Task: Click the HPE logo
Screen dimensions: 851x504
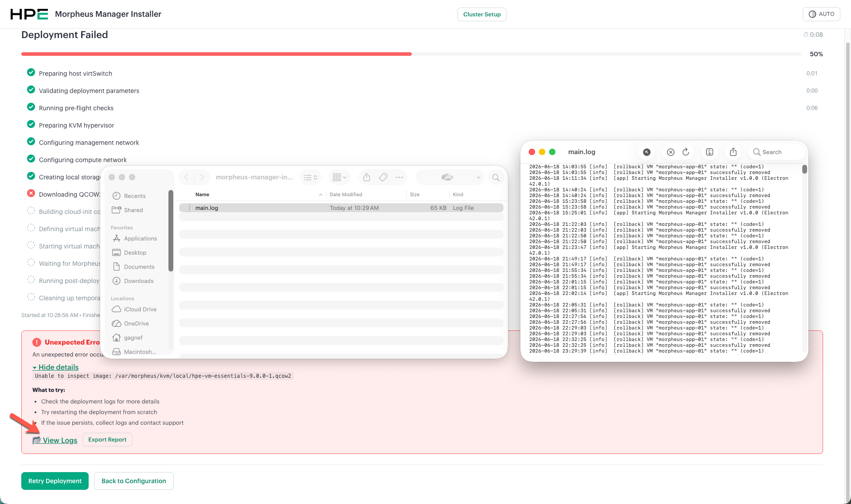Action: 29,14
